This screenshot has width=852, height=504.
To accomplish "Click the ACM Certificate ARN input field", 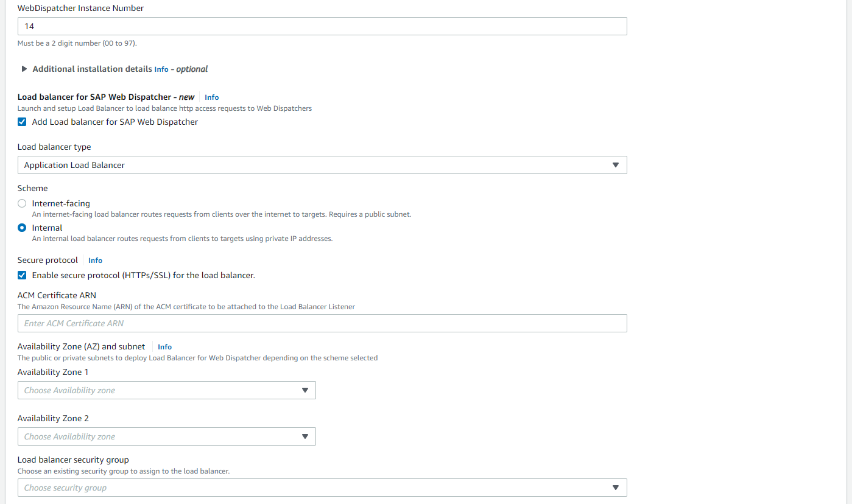I will (322, 323).
